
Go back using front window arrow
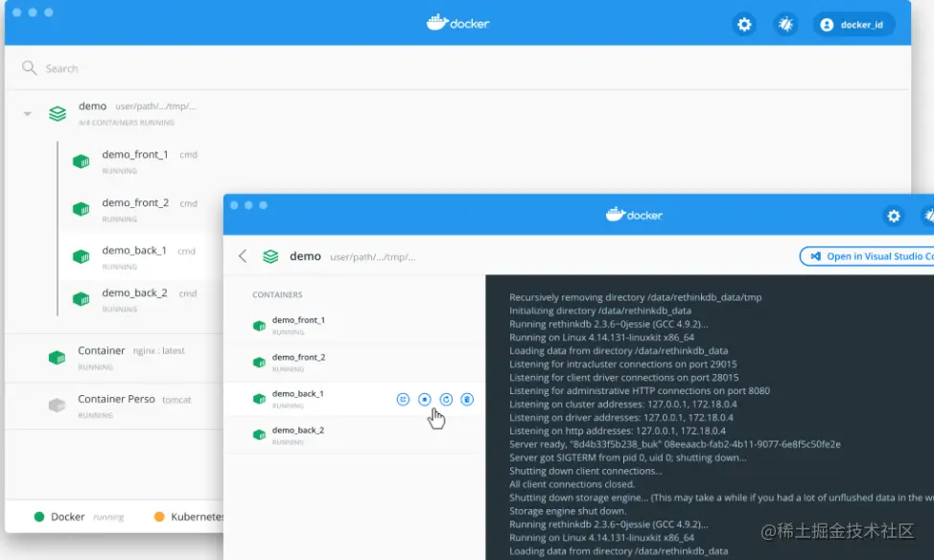243,256
